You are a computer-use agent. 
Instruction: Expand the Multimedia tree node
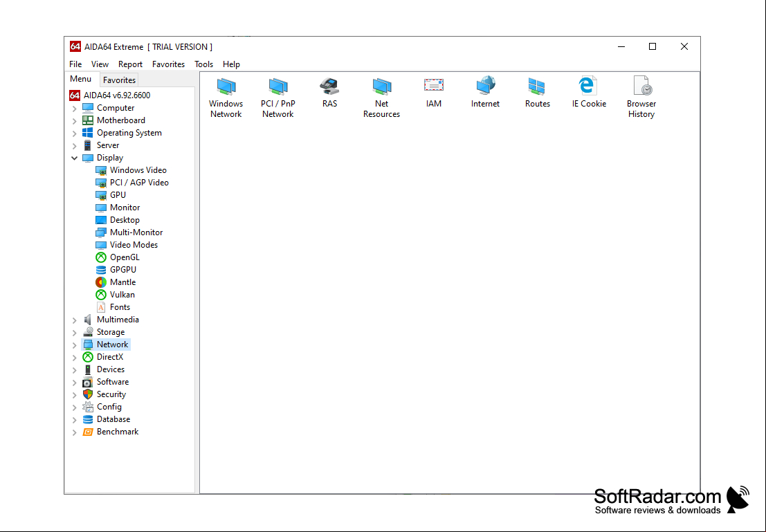point(74,320)
